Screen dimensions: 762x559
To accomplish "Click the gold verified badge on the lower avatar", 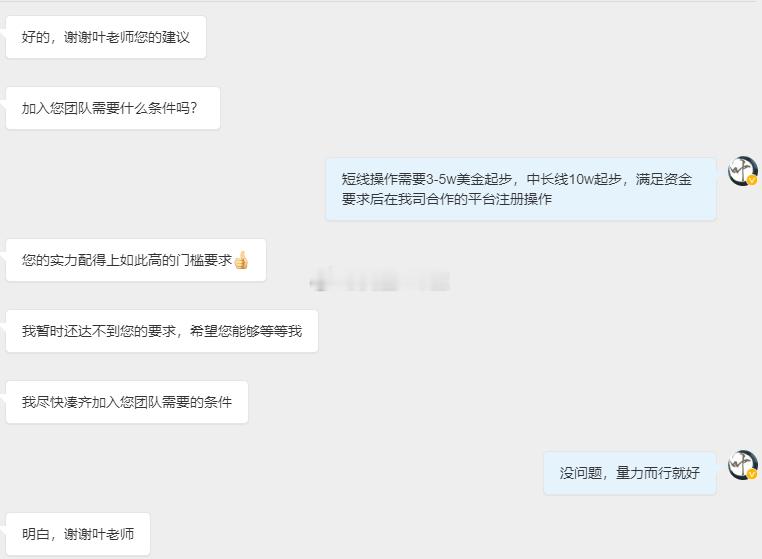I will (752, 474).
